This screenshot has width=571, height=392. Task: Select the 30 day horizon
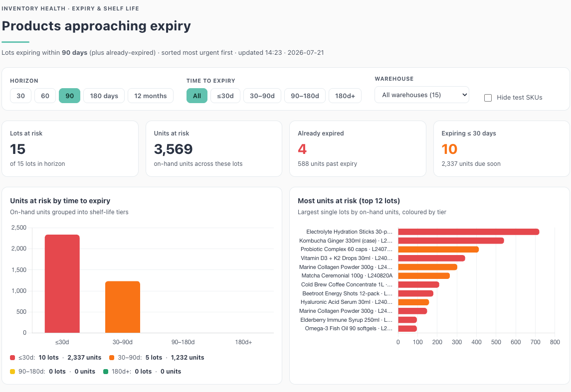tap(21, 96)
